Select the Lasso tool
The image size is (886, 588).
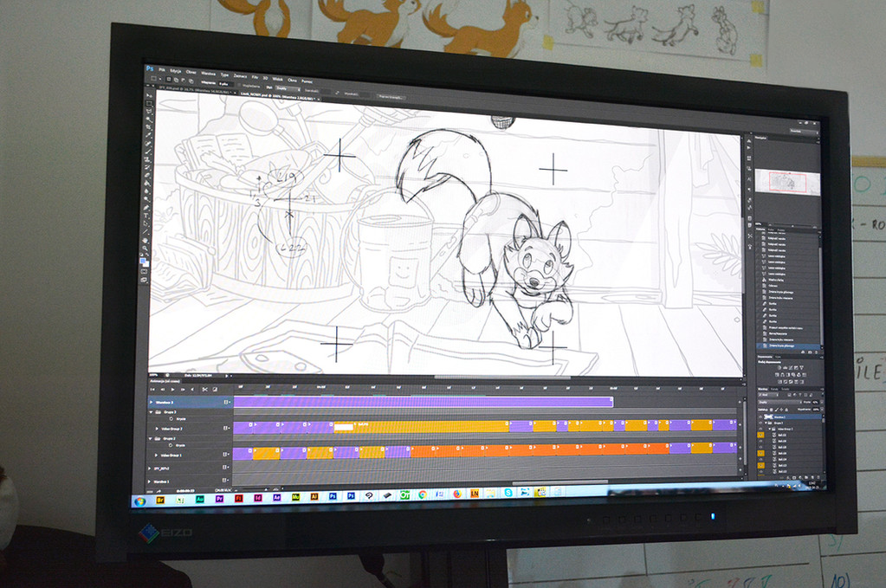149,111
